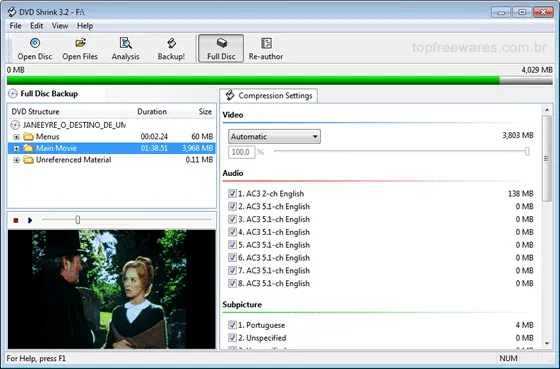Click the green disc capacity bar
This screenshot has height=369, width=560.
(253, 80)
